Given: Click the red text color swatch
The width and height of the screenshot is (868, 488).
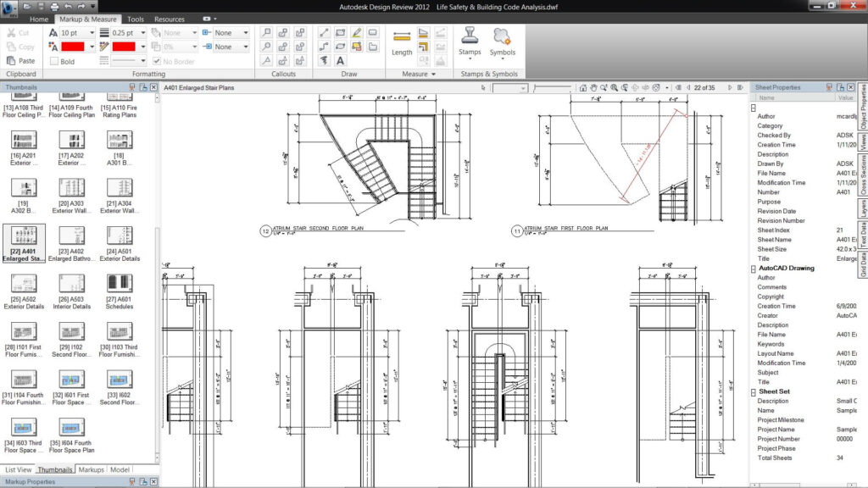Looking at the screenshot, I should [x=72, y=47].
